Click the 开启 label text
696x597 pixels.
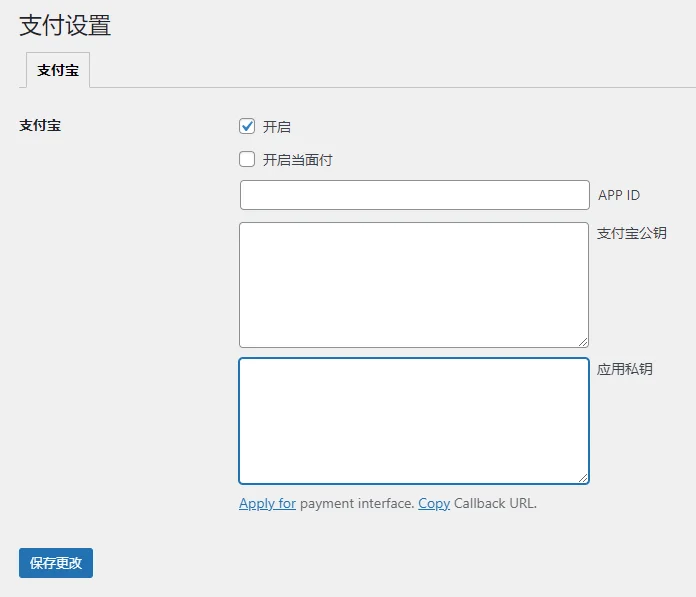click(x=277, y=127)
